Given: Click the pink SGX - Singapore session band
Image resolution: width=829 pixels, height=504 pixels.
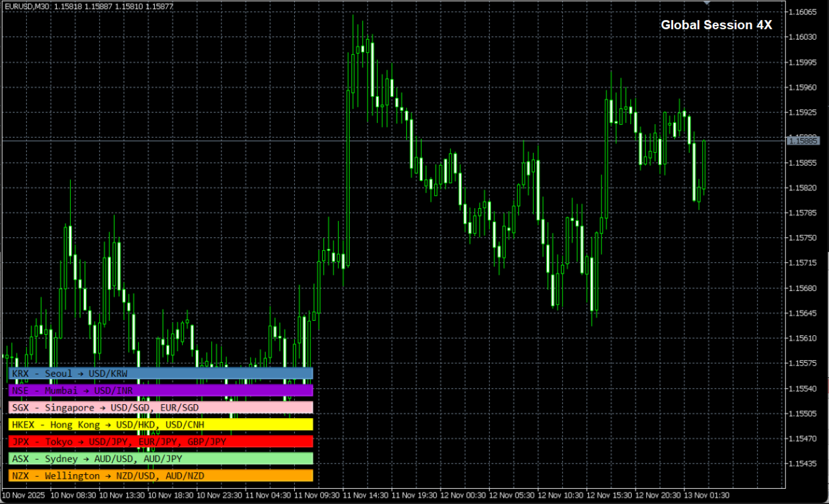Looking at the screenshot, I should [158, 407].
